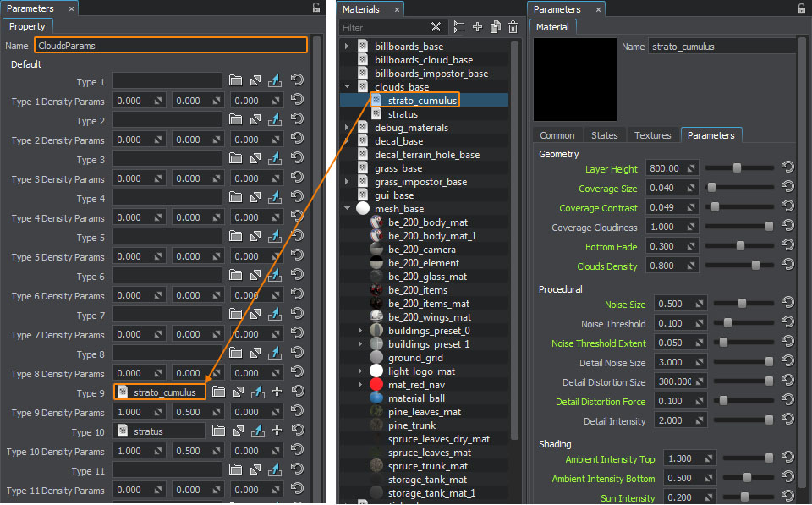Expand the buildings_preset_0 material node
This screenshot has width=812, height=505.
[360, 331]
